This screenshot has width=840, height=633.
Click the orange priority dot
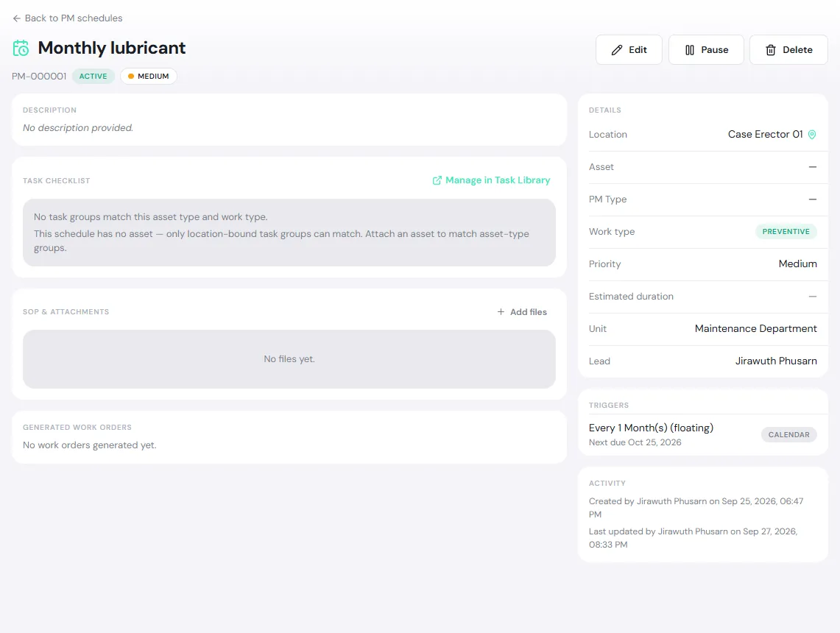point(131,76)
